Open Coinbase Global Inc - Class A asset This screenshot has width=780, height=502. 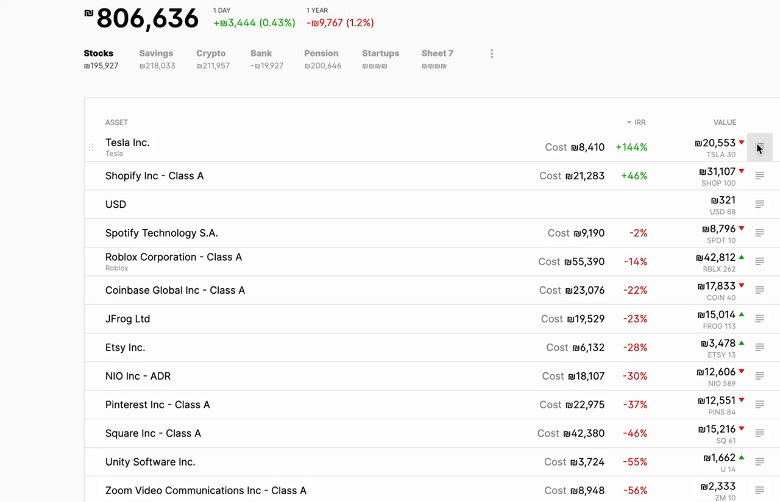[x=175, y=290]
